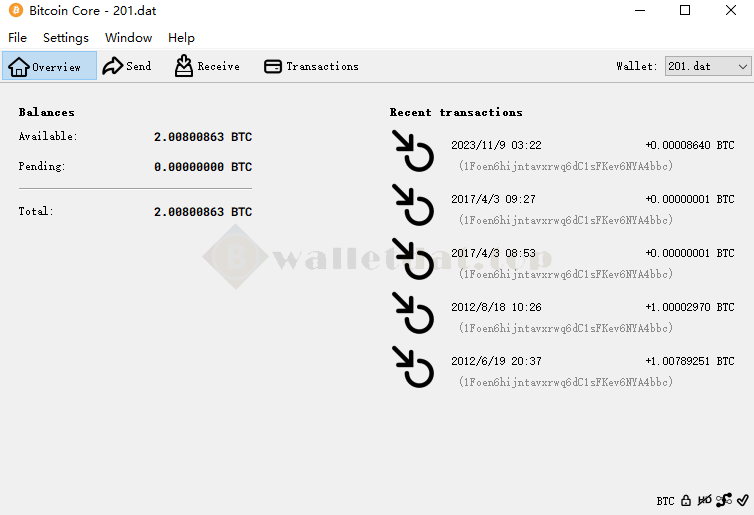Screen dimensions: 754x515
Task: Click the 2012/8/18 transaction incoming icon
Action: coord(413,313)
